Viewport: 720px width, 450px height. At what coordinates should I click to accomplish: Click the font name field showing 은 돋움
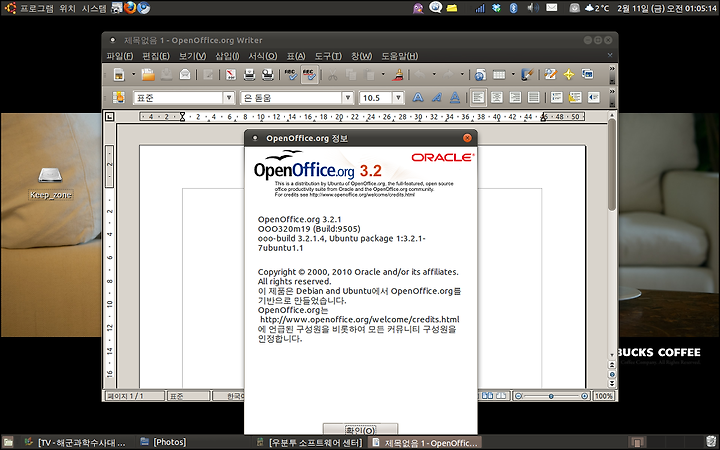291,98
